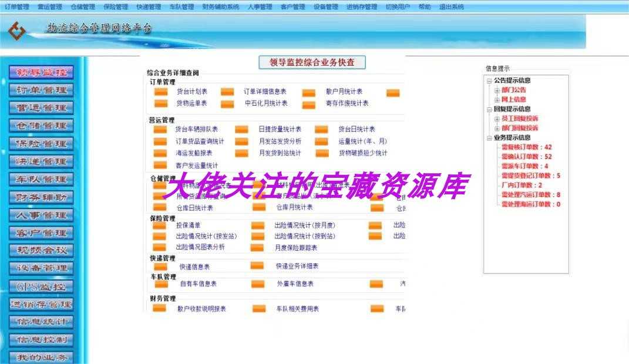Click the GPS监控 sidebar button
Image resolution: width=629 pixels, height=364 pixels.
click(41, 287)
